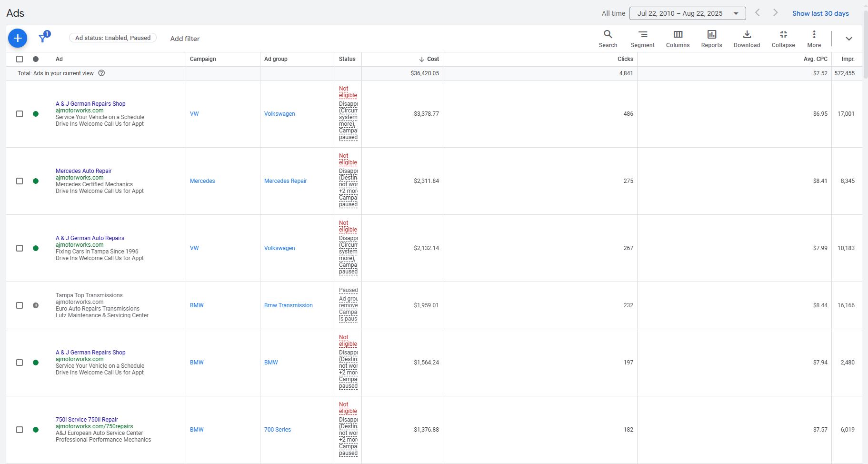
Task: Open the filter funnel icon
Action: [43, 38]
